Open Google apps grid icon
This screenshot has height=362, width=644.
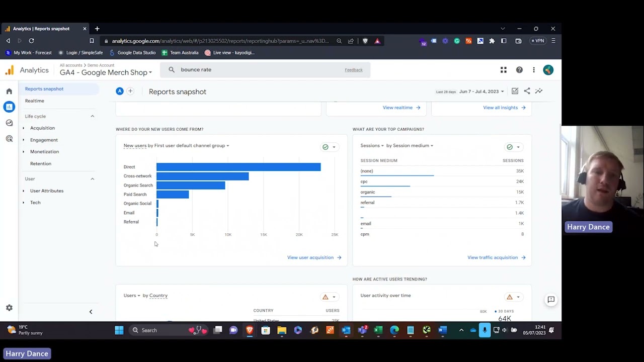click(x=504, y=70)
